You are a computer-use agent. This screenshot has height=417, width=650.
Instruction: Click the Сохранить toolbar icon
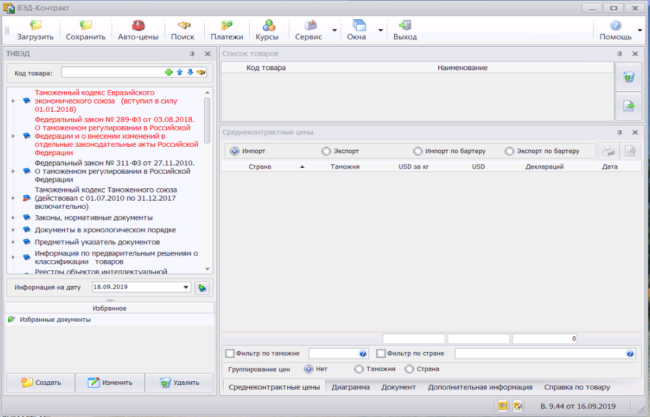click(x=86, y=29)
